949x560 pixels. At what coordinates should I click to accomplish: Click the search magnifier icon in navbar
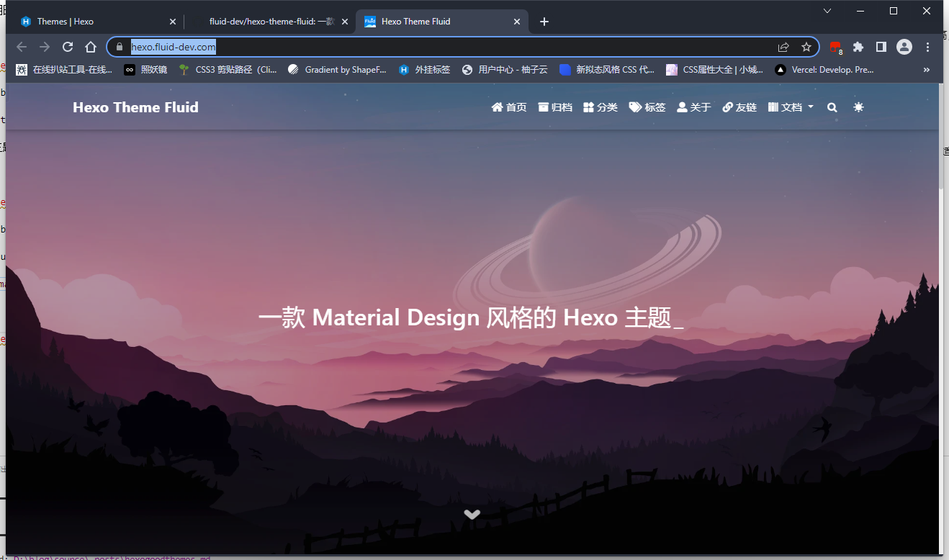click(x=832, y=107)
